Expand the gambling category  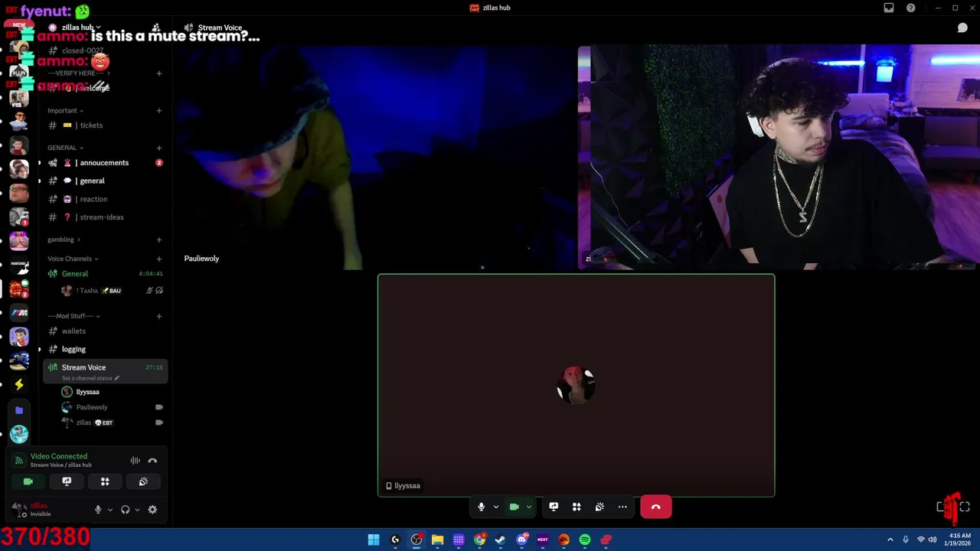(x=64, y=240)
